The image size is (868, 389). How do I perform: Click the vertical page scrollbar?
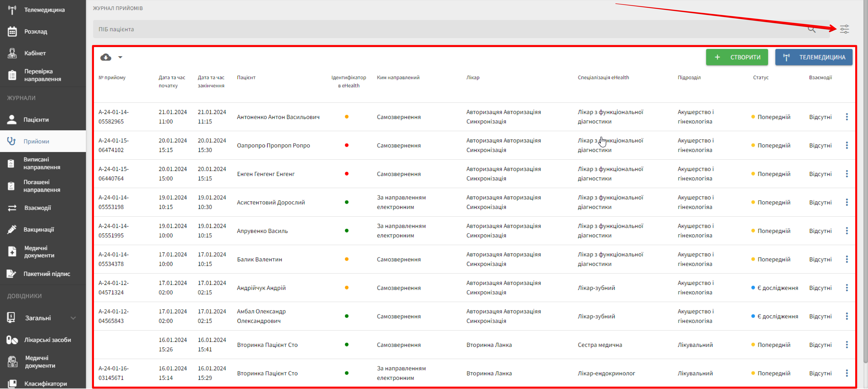point(866,182)
